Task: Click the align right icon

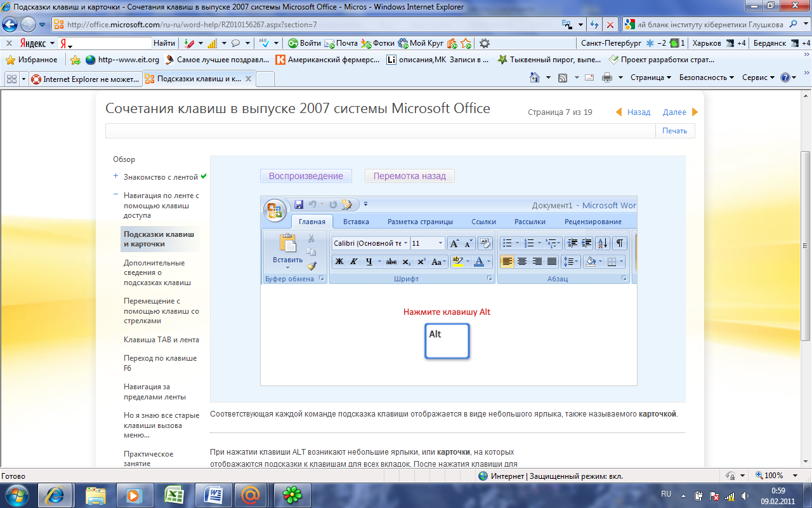Action: pyautogui.click(x=537, y=262)
